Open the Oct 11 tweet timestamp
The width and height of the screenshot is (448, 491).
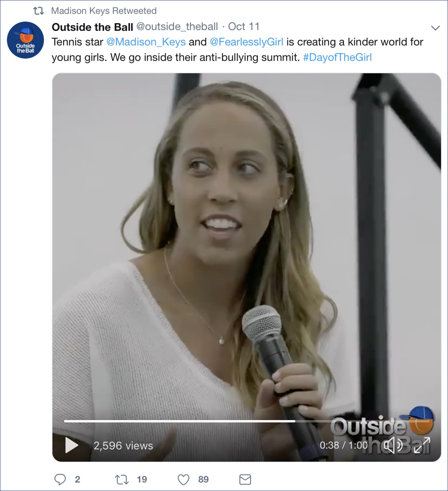[244, 27]
